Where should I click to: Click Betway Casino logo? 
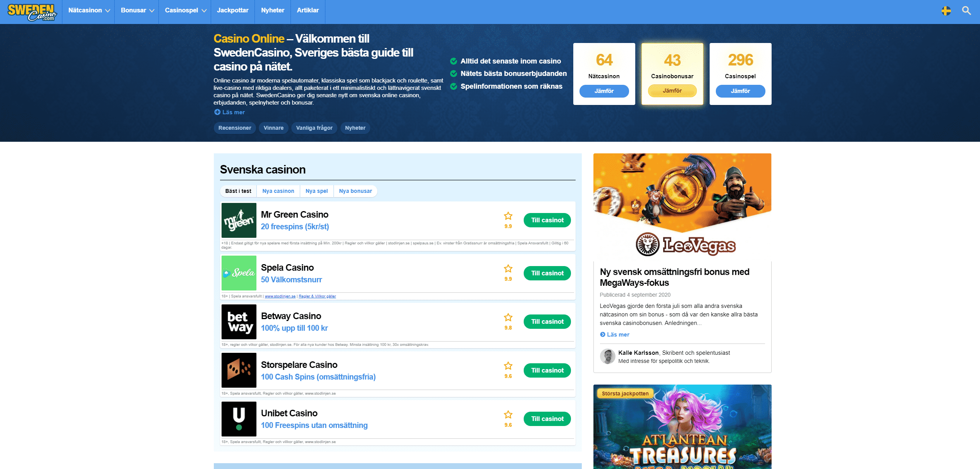click(x=239, y=322)
